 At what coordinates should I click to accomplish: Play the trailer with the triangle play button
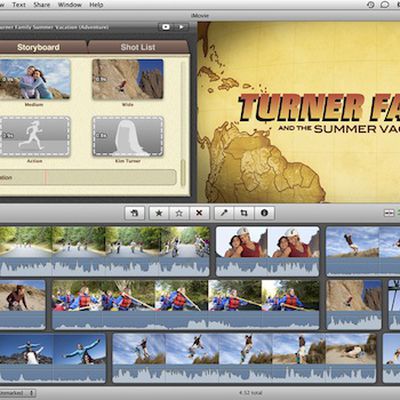[181, 27]
